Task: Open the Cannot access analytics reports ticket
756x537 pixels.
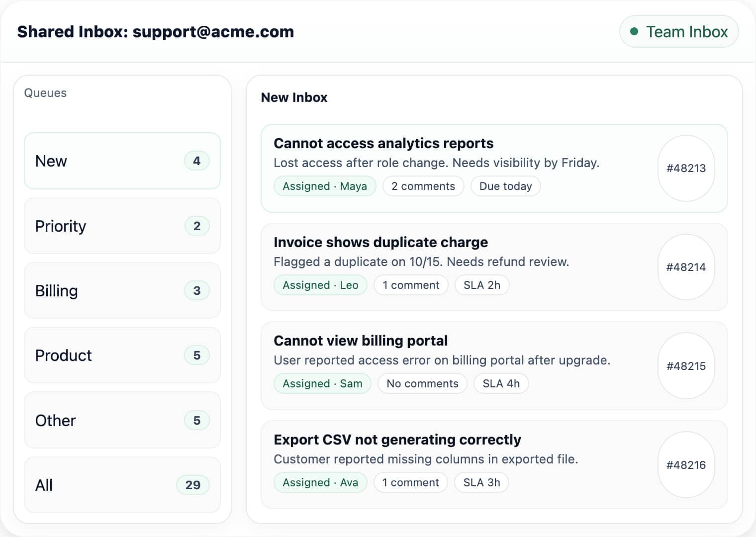Action: (x=383, y=143)
